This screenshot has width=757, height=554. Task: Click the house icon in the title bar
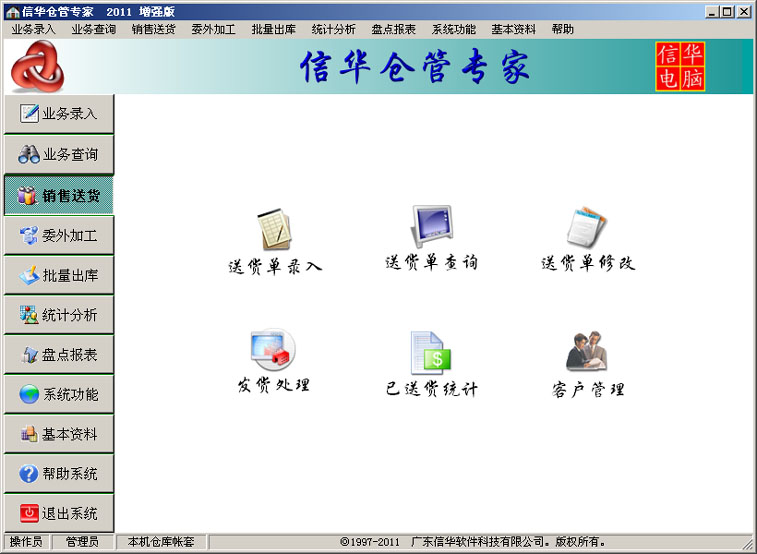coord(12,12)
